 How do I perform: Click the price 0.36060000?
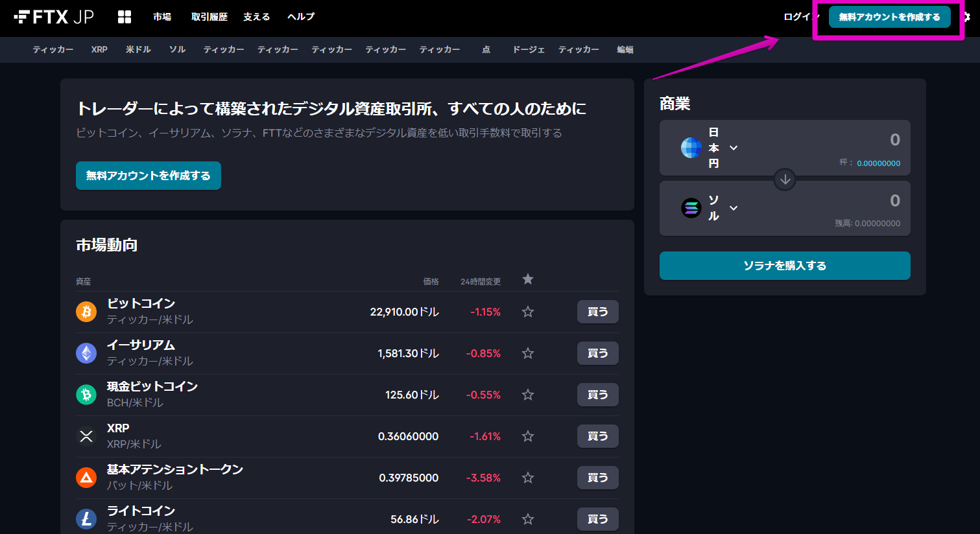(409, 436)
